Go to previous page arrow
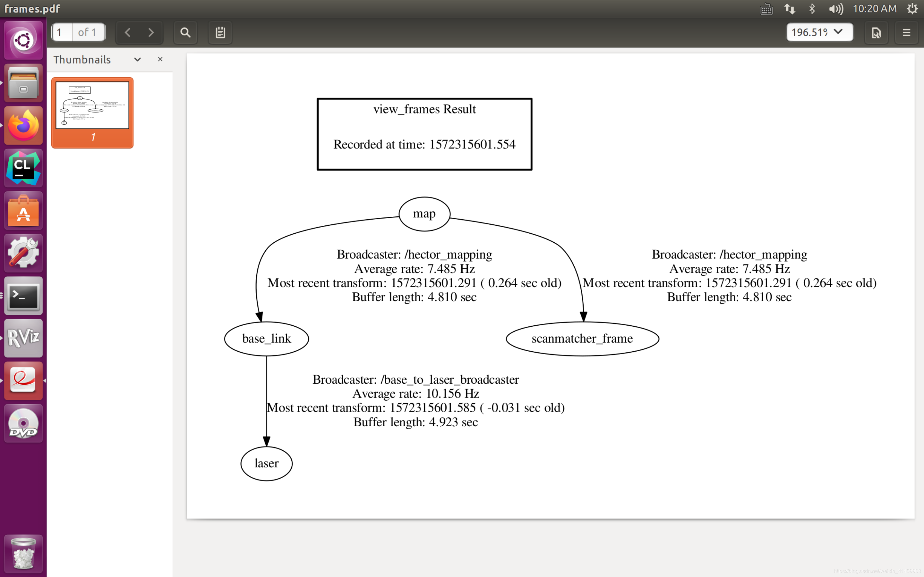Viewport: 924px width, 577px height. tap(128, 32)
